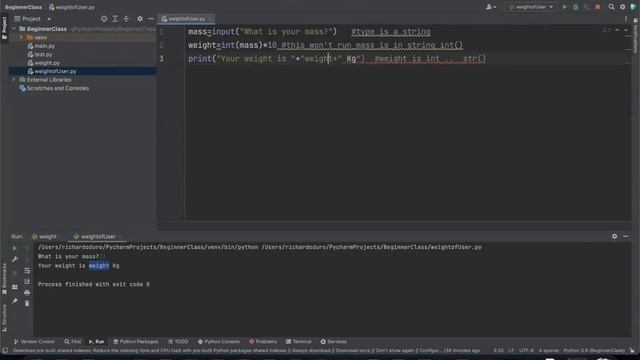
Task: Select Scratches and Consoles
Action: coord(58,88)
